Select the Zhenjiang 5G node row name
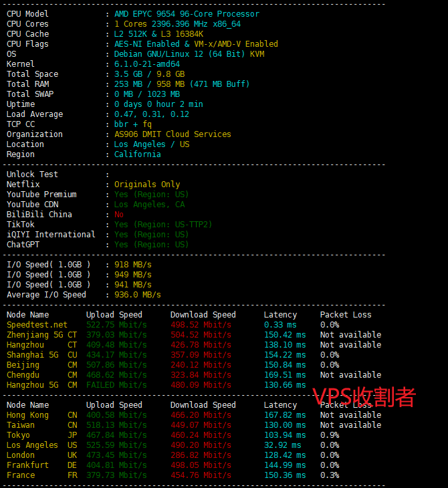This screenshot has width=448, height=488. [32, 335]
